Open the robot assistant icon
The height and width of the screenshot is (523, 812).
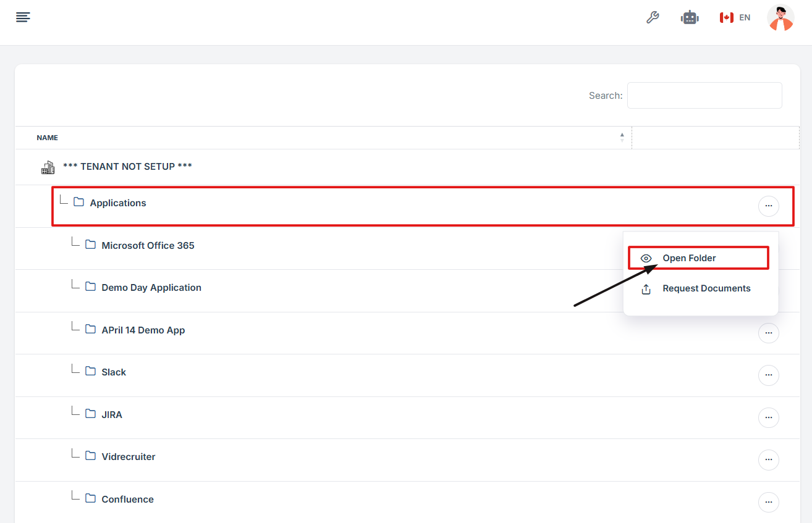tap(690, 17)
